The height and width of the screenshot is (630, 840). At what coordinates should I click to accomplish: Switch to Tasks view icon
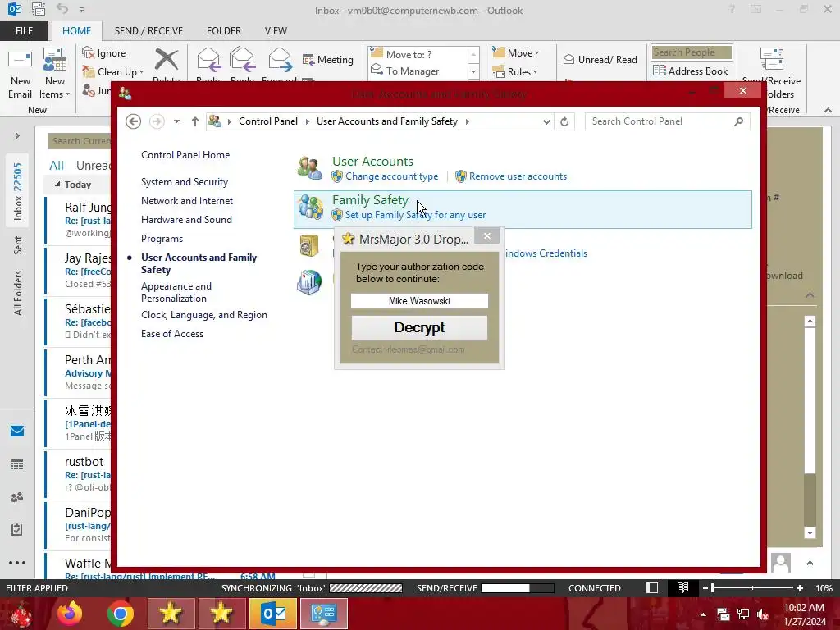click(x=17, y=530)
